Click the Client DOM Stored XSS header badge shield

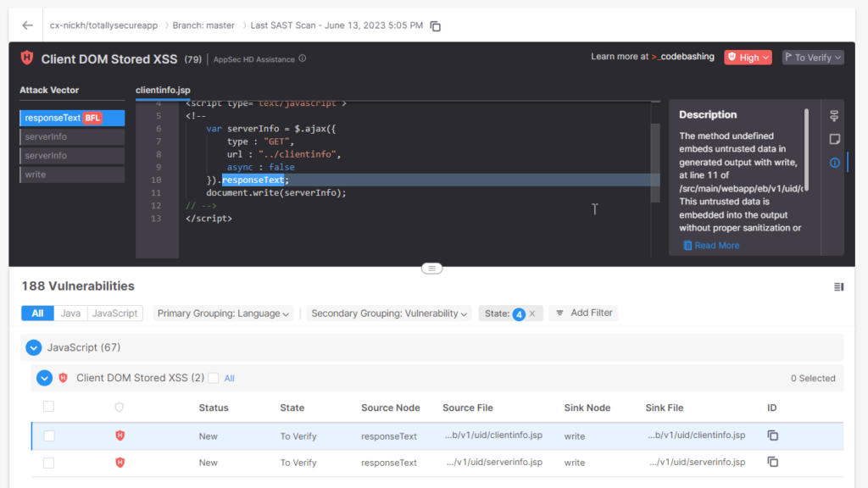click(x=26, y=58)
